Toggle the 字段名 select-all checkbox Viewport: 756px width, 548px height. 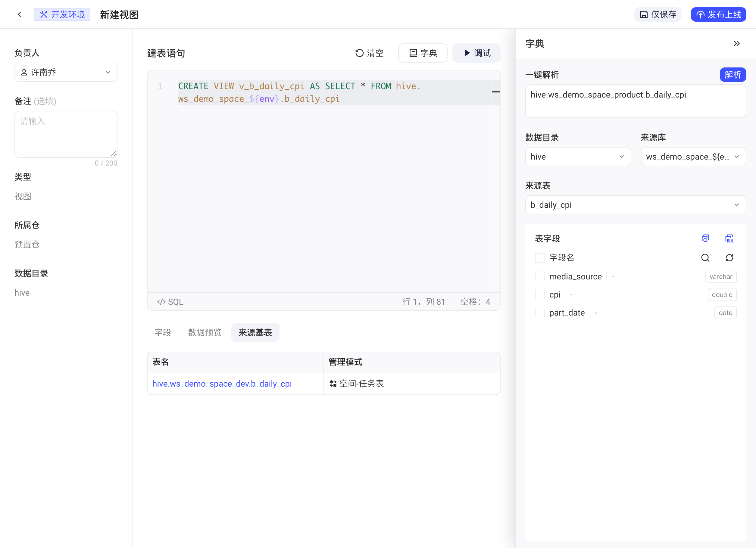[x=540, y=258]
